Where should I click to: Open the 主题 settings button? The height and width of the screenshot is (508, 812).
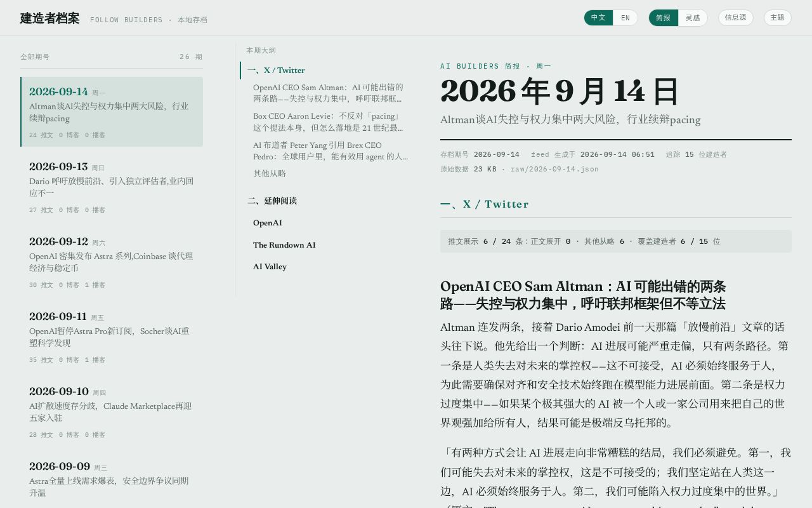coord(777,18)
